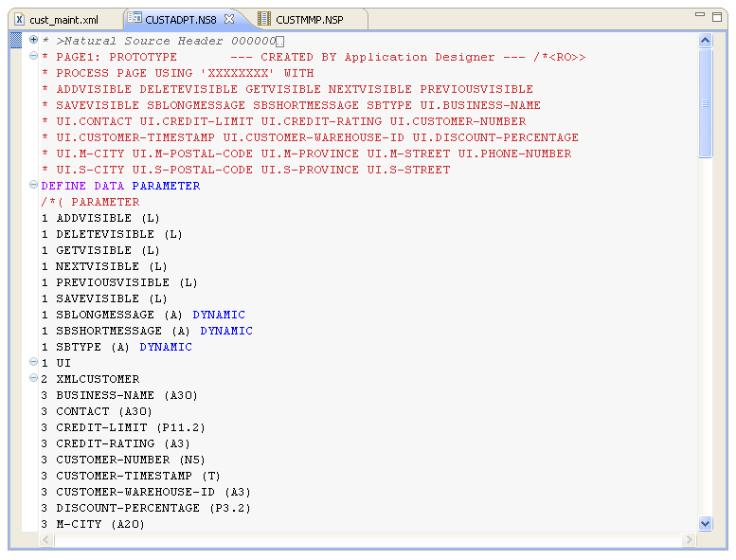Collapse the '2 XMLCUSTOMER' group
736x560 pixels.
pyautogui.click(x=33, y=379)
